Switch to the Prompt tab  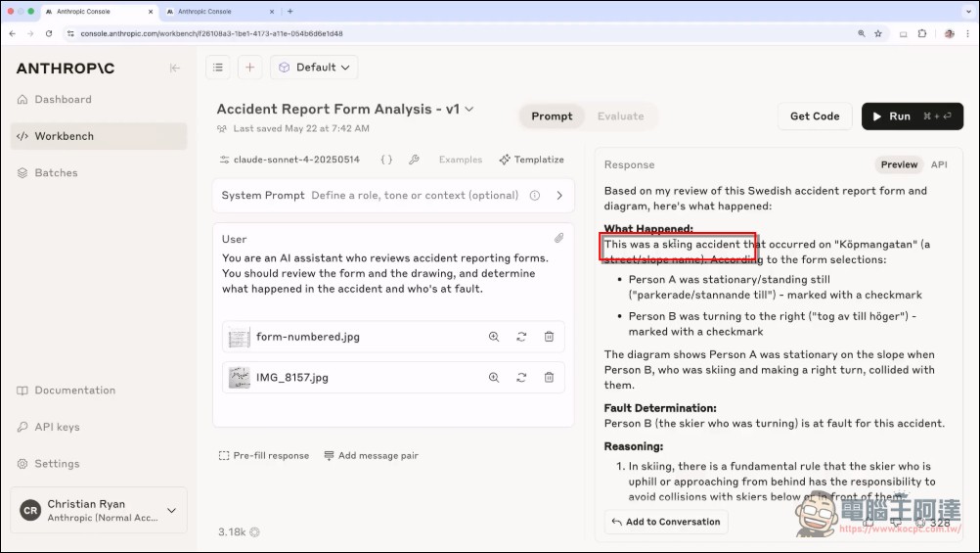click(552, 116)
